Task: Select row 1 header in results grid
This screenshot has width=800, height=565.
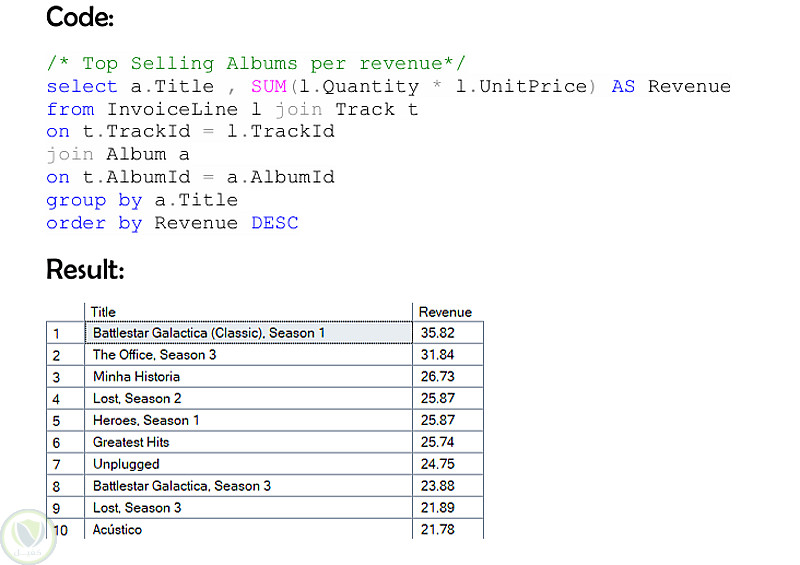Action: coord(65,333)
